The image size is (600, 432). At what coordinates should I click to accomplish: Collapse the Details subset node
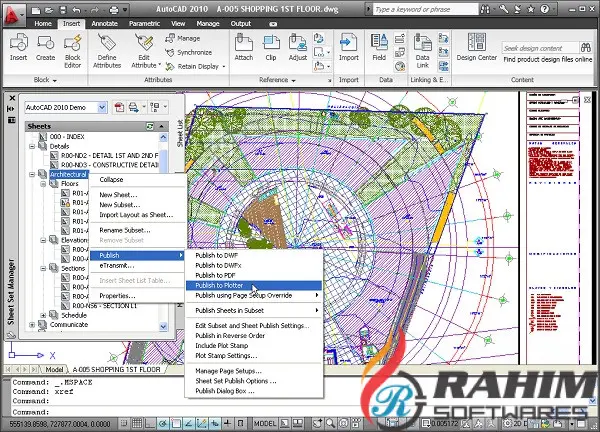pos(32,146)
